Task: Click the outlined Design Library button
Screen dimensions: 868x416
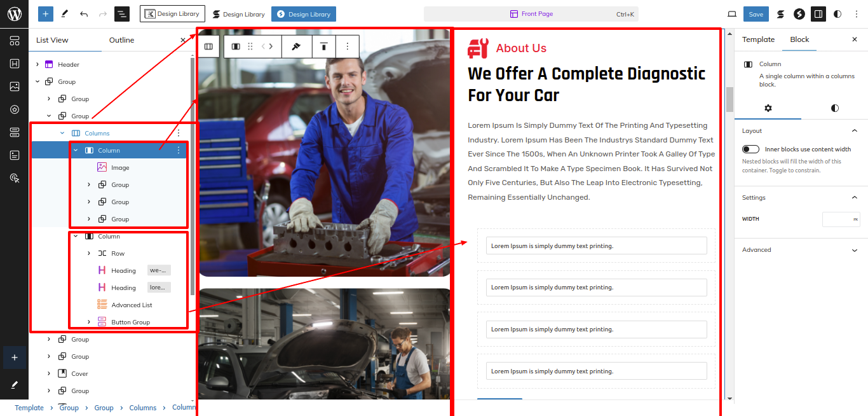Action: 172,13
